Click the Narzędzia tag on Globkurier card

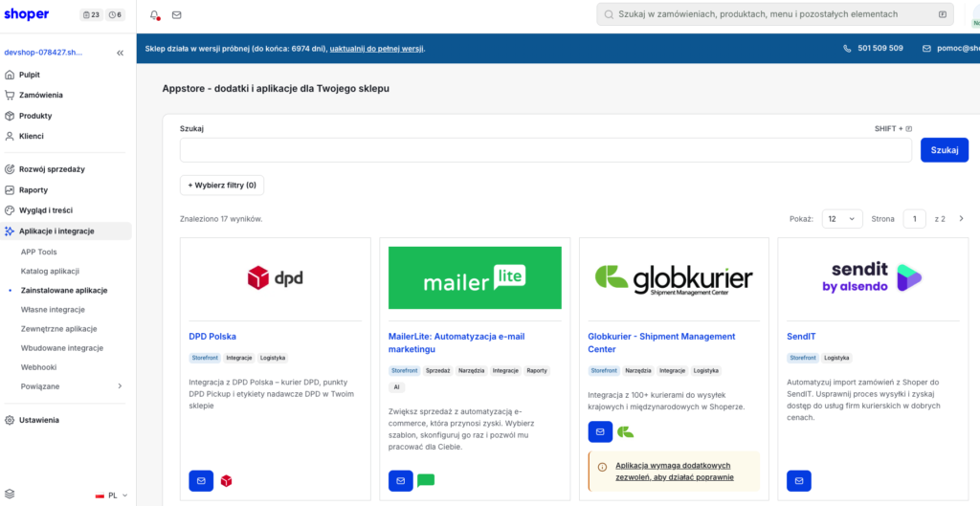pyautogui.click(x=638, y=370)
